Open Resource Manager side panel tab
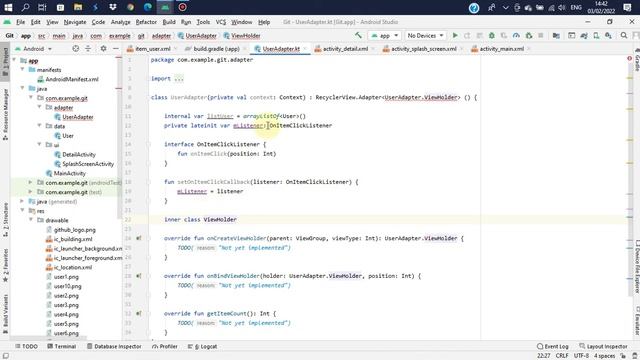 click(5, 114)
